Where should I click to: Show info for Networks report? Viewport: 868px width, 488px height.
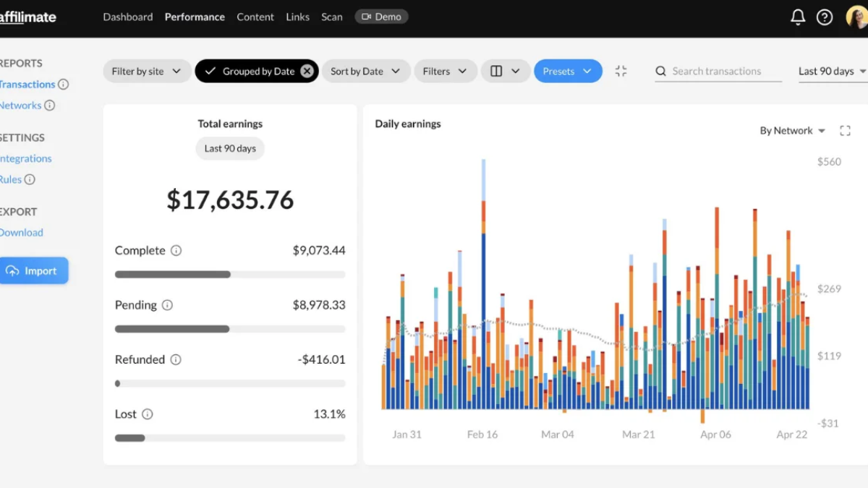point(49,106)
